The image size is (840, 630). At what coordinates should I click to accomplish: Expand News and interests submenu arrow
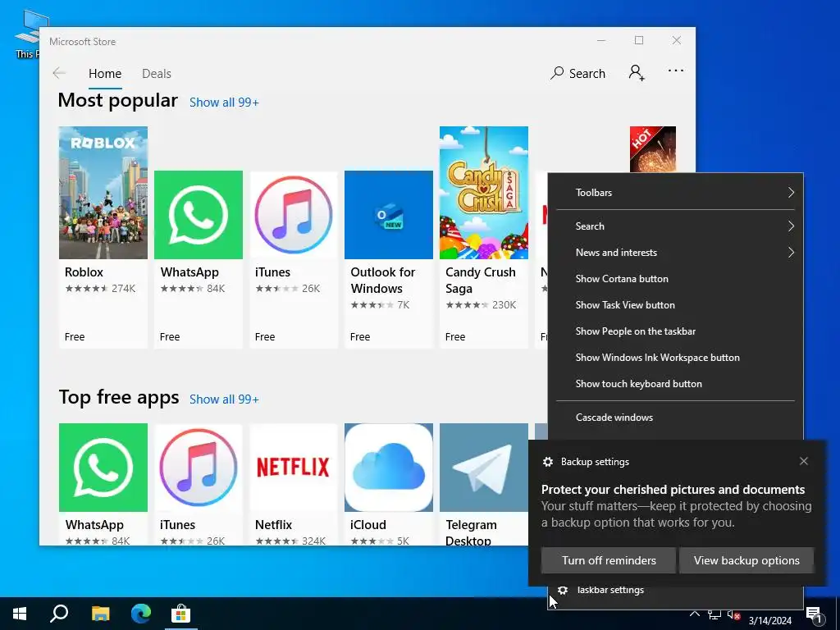[791, 253]
